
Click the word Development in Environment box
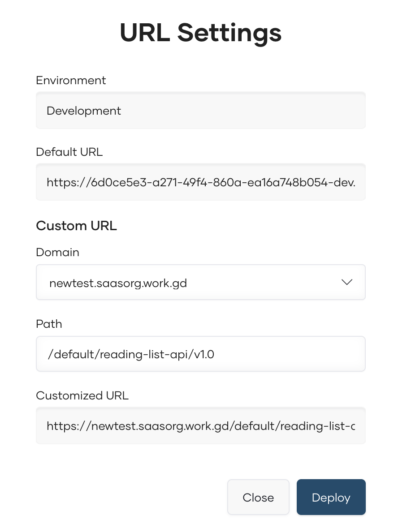click(x=84, y=111)
